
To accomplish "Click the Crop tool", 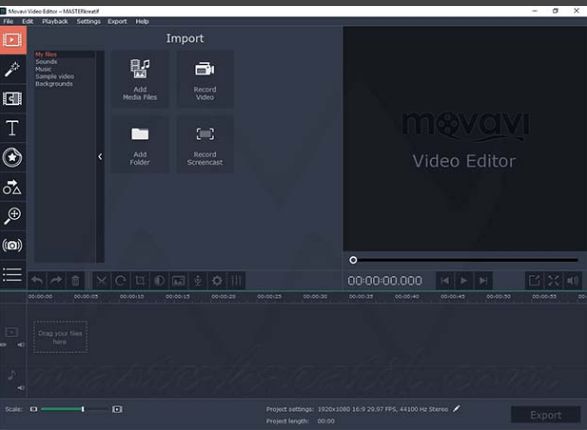I will coord(140,280).
